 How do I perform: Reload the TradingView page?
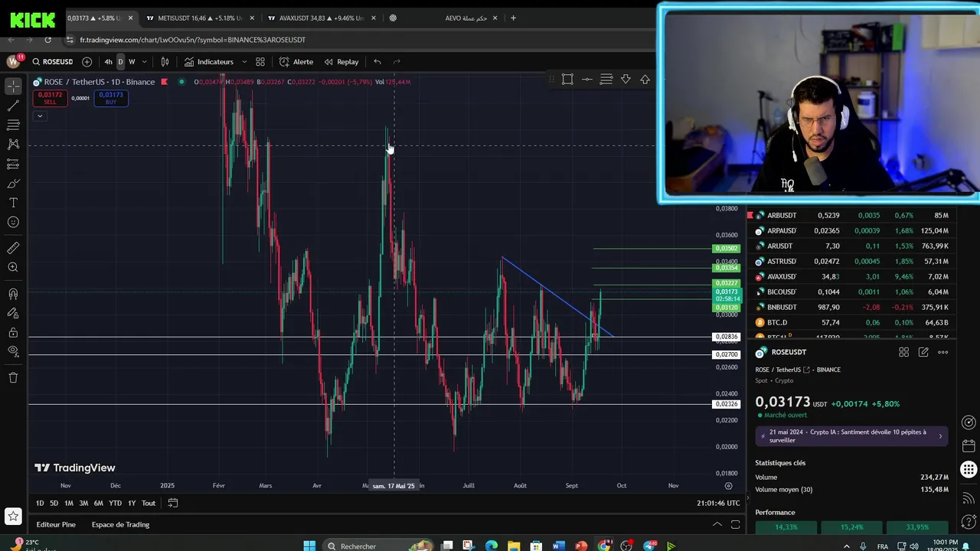point(47,40)
